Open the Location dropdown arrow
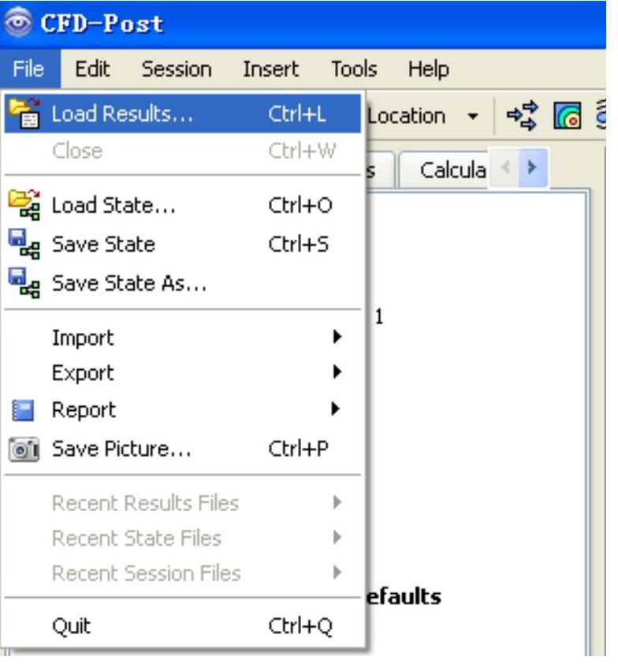Screen dimensions: 618x672 pos(475,117)
